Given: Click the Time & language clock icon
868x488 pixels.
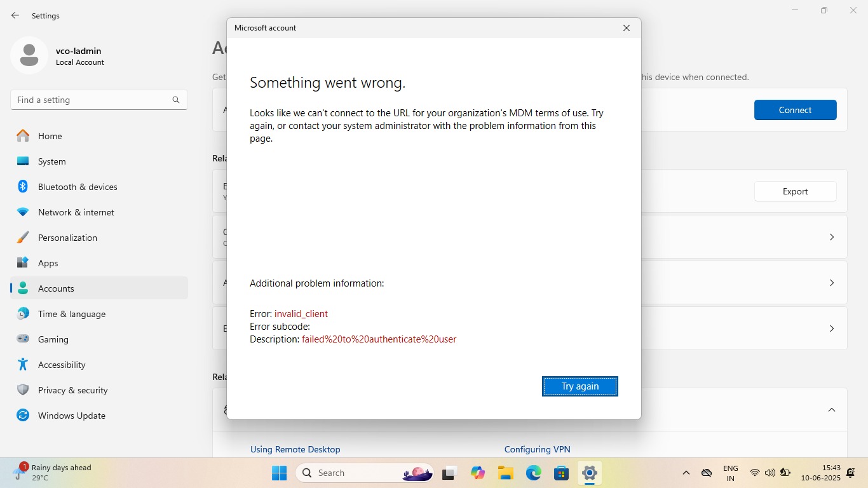Looking at the screenshot, I should tap(23, 313).
